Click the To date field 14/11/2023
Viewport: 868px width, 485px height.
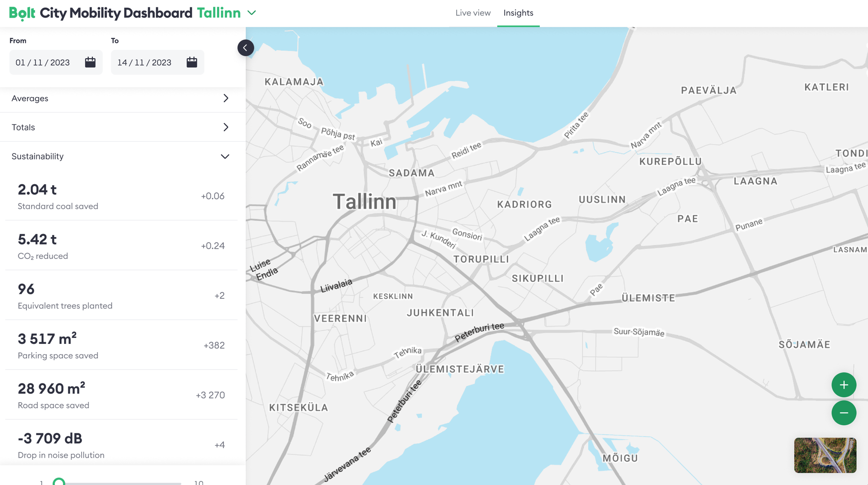tap(158, 62)
